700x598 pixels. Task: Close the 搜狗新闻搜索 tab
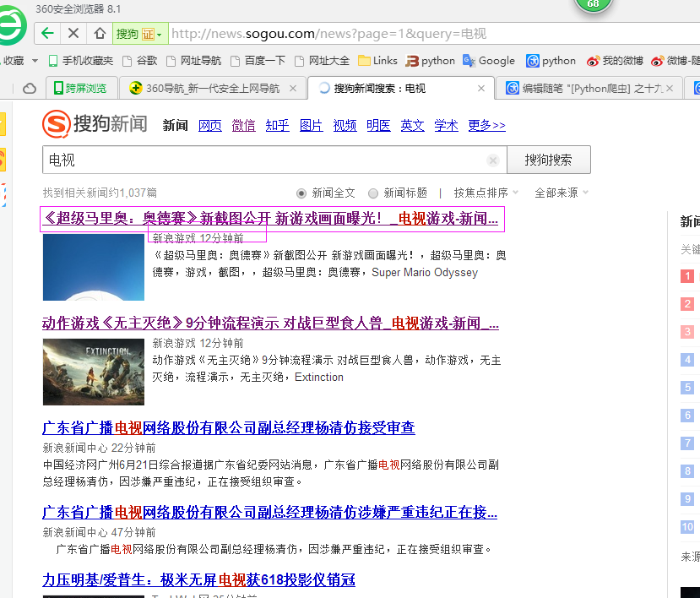(481, 89)
